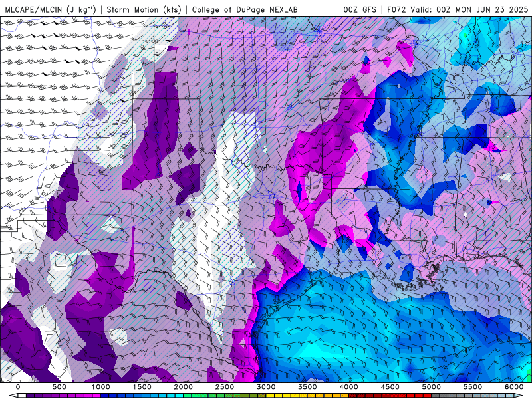
Task: Click the 1000 label on the color scale
Action: pyautogui.click(x=101, y=387)
